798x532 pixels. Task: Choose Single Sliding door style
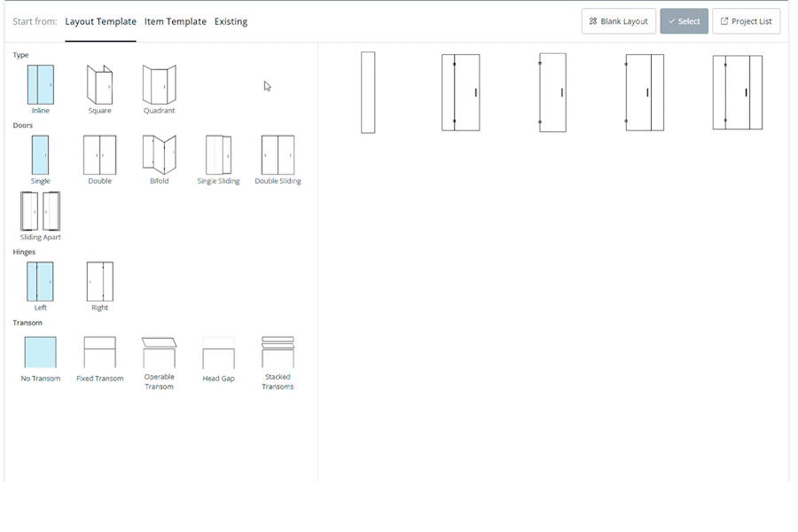click(x=218, y=155)
